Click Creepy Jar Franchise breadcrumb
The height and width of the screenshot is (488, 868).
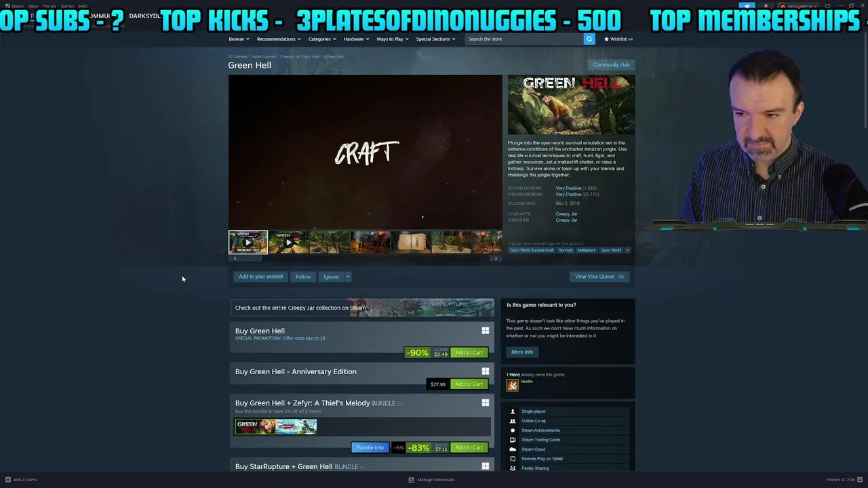pos(300,56)
